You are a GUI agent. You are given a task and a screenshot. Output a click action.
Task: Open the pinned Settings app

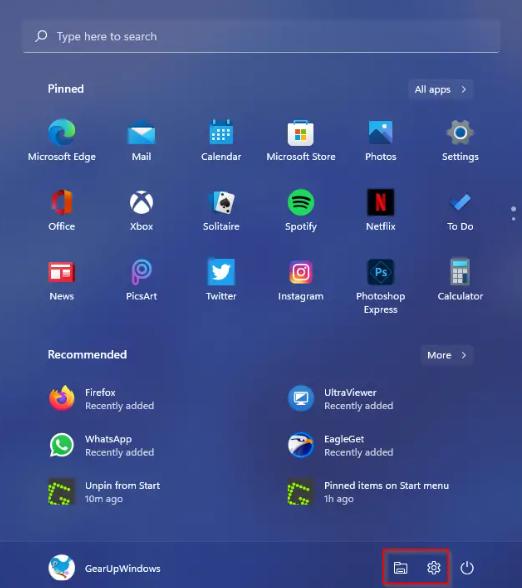tap(460, 141)
